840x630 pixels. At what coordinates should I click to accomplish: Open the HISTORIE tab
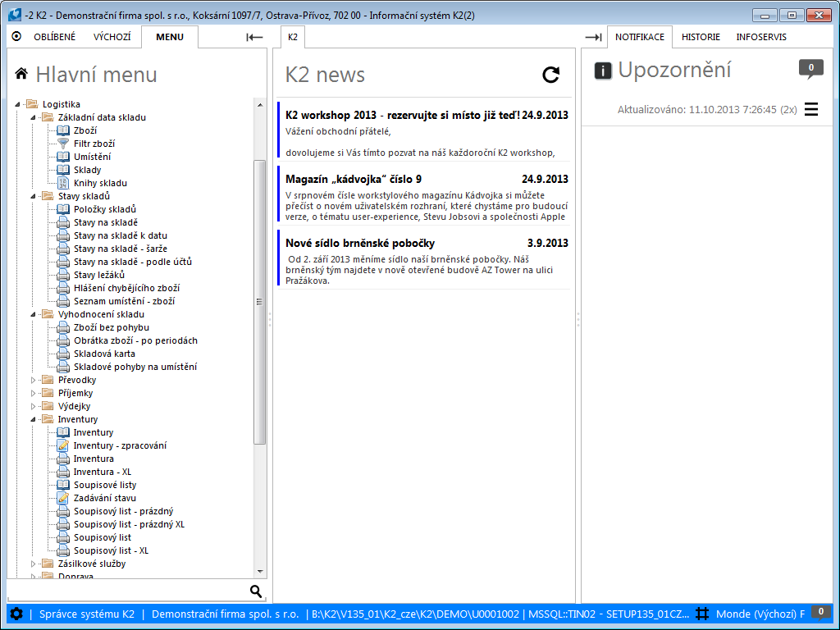click(701, 37)
